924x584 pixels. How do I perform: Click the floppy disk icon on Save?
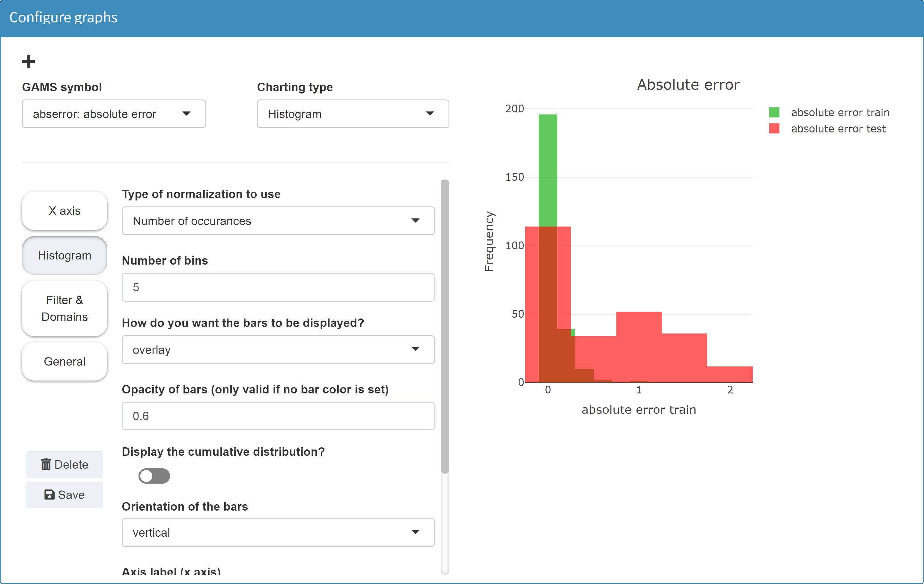coord(49,495)
